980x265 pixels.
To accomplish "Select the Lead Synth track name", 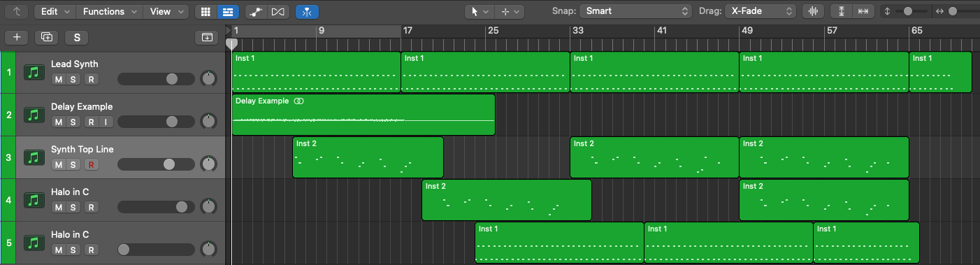I will pos(75,64).
